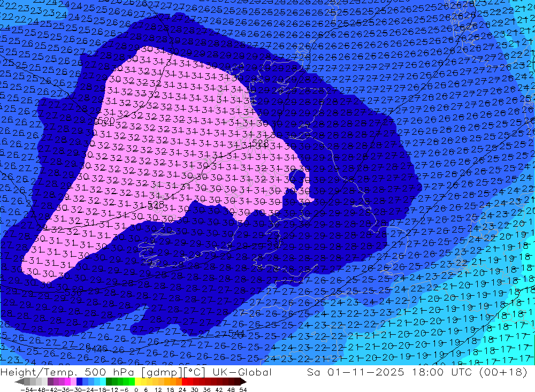
Task: Click the dark maroon right arrow end of scale
Action: pyautogui.click(x=243, y=382)
